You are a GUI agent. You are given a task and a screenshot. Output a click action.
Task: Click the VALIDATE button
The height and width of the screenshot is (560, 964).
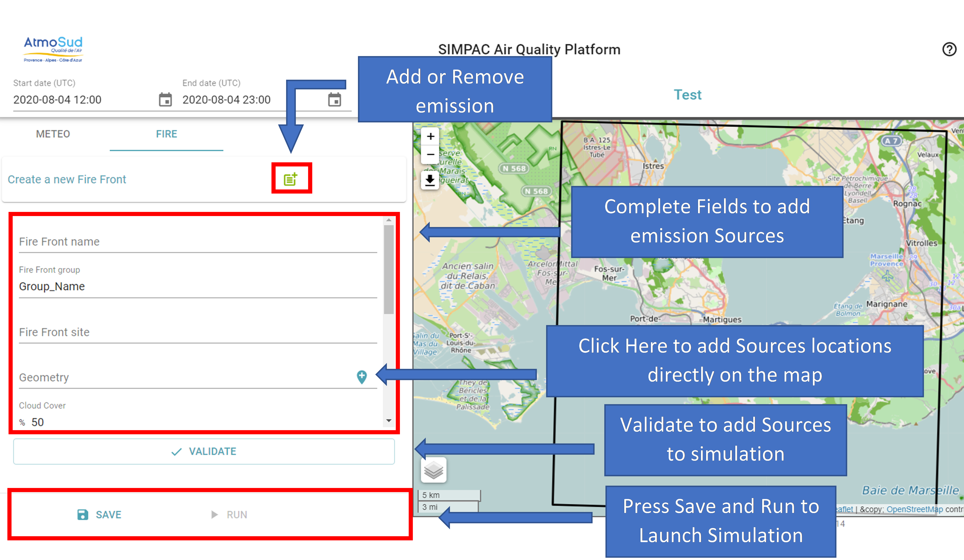point(204,451)
